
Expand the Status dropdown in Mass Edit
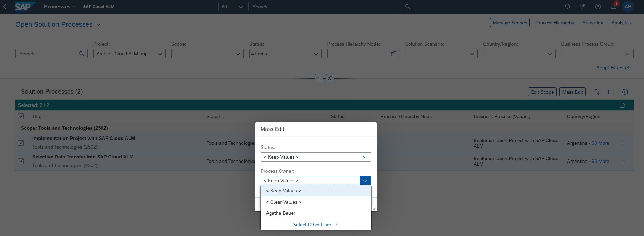click(365, 157)
